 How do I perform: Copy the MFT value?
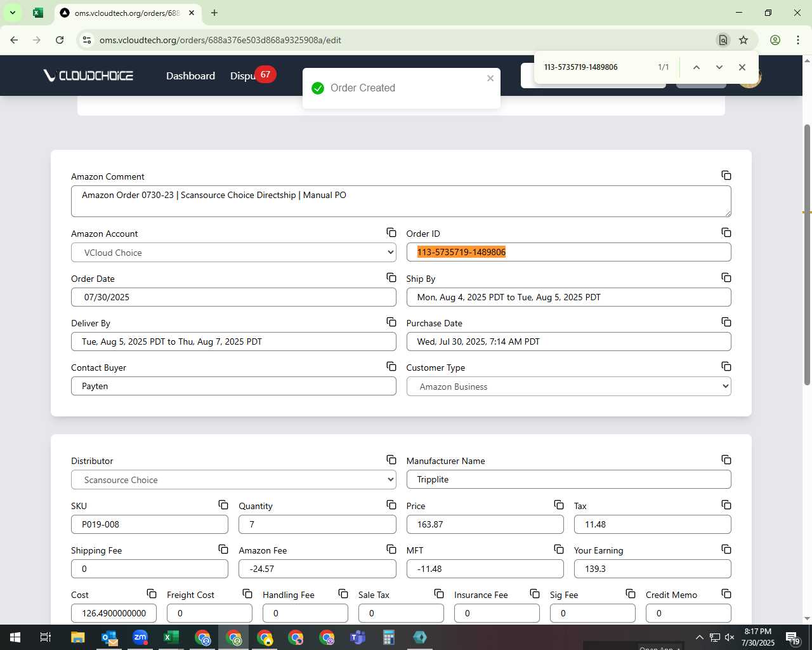tap(559, 549)
